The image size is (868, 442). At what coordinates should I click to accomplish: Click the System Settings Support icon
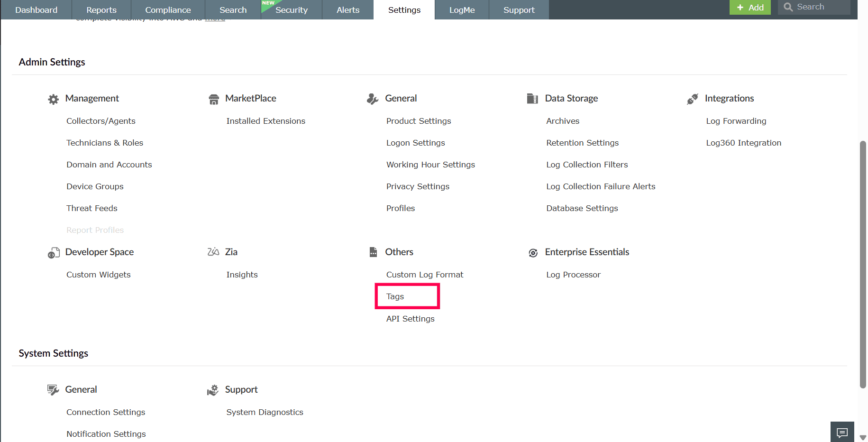pos(213,390)
